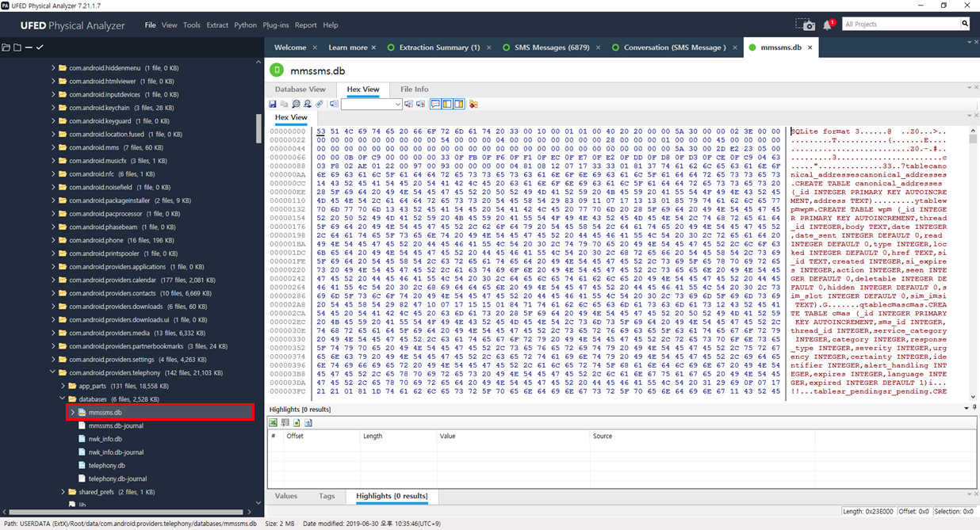Screen dimensions: 980x530
Task: Click the checkmark icon above tree
Action: [40, 48]
